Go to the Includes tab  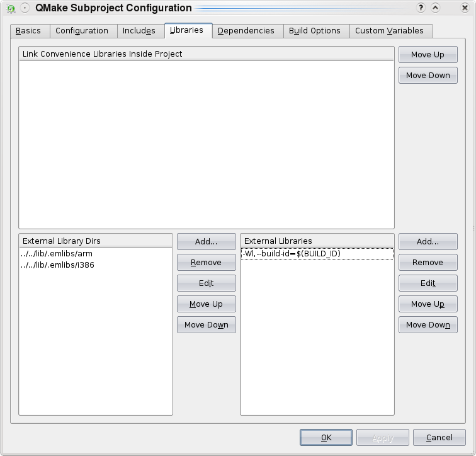click(139, 31)
